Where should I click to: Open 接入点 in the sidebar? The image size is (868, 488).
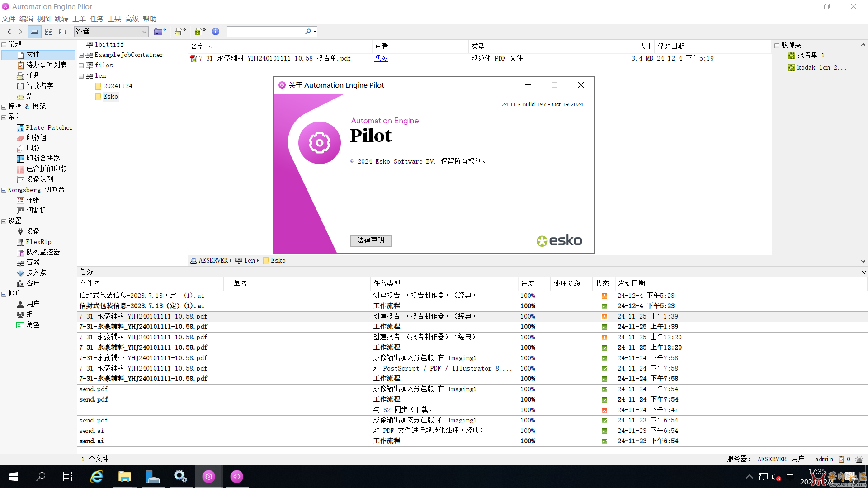pyautogui.click(x=32, y=272)
